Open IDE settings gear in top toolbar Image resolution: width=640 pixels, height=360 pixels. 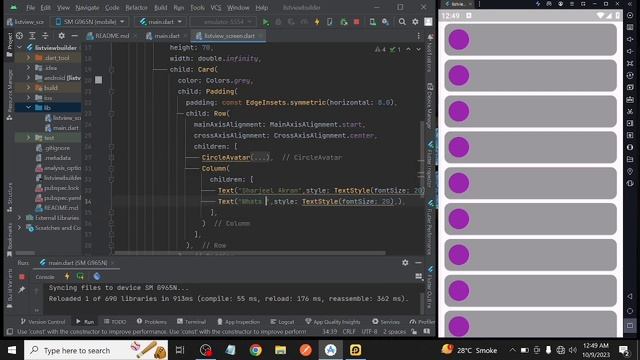pyautogui.click(x=415, y=22)
